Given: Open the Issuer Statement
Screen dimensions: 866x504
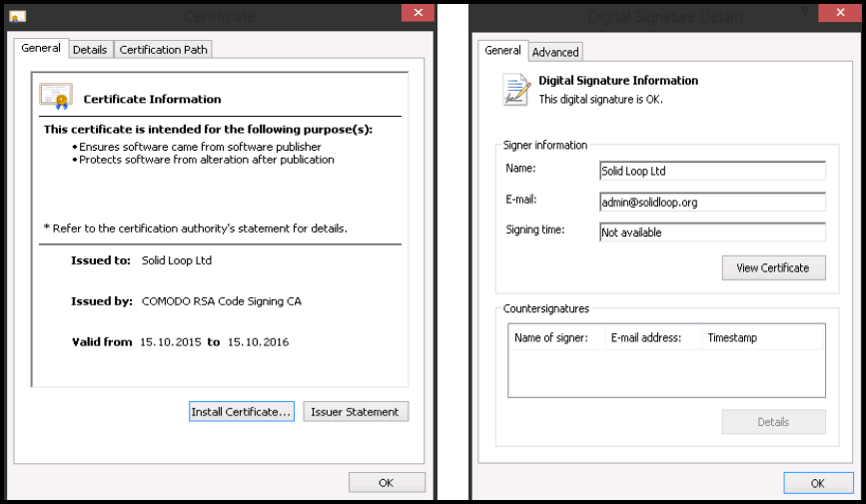Looking at the screenshot, I should pyautogui.click(x=356, y=412).
